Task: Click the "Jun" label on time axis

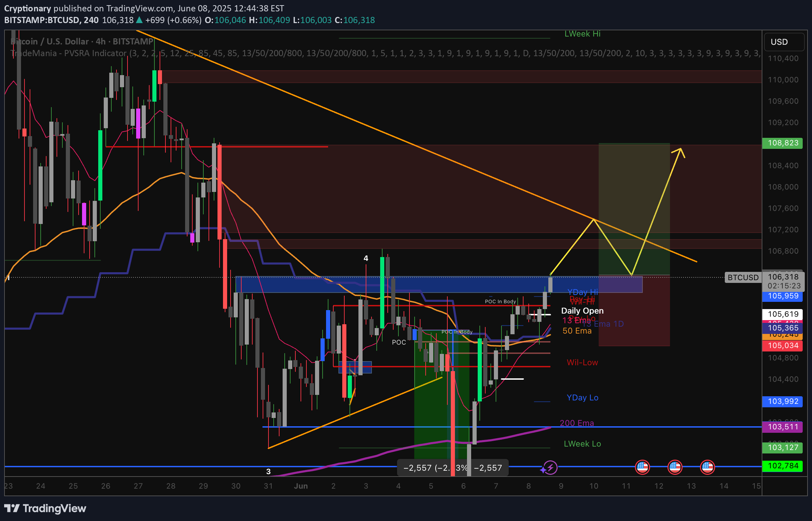Action: pos(301,486)
